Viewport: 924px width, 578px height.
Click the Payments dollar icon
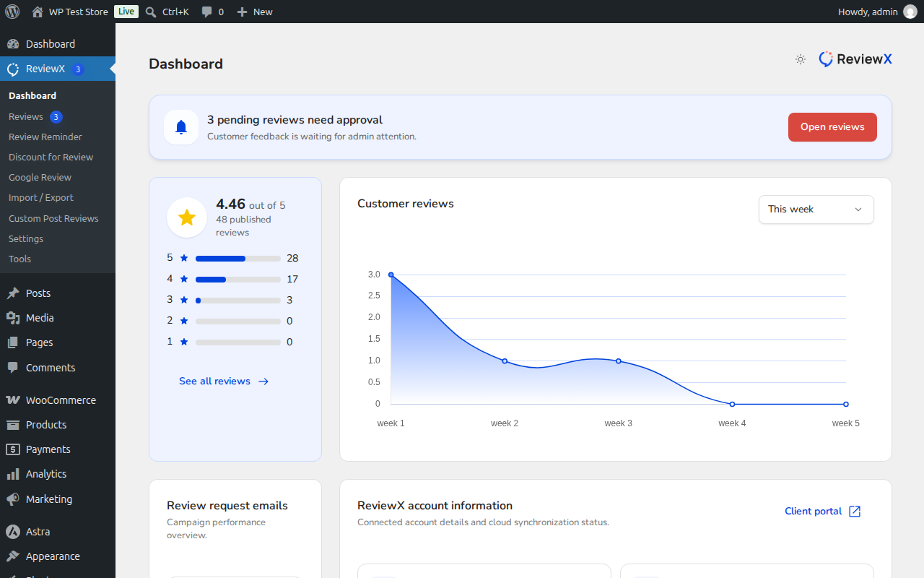[x=13, y=449]
